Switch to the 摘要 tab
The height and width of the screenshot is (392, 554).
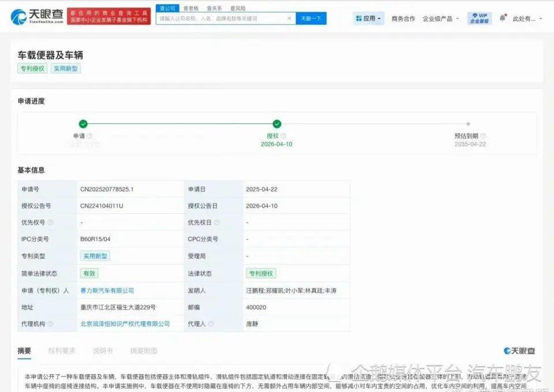pos(24,350)
